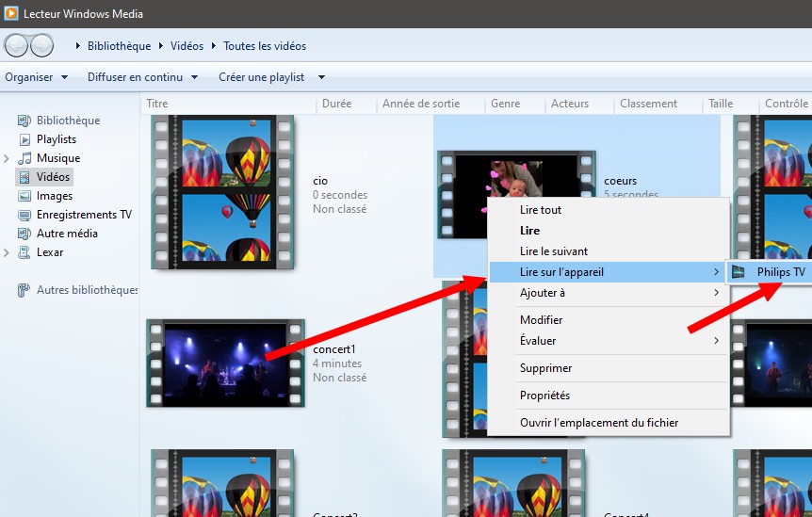Viewport: 812px width, 517px height.
Task: Click the Autres bibliothèques icon
Action: tap(24, 290)
